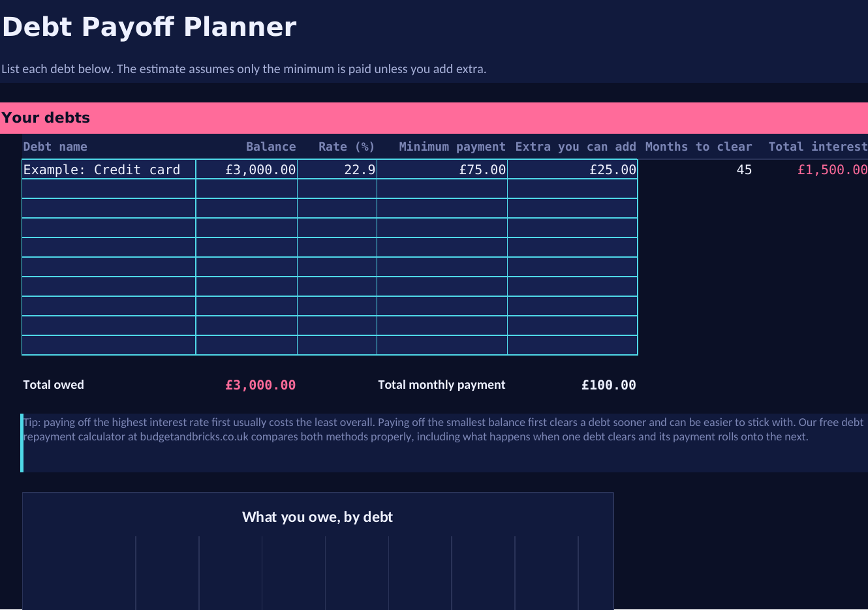Select the 22.9 rate cell
Screen dimensions: 868x610
pyautogui.click(x=337, y=170)
